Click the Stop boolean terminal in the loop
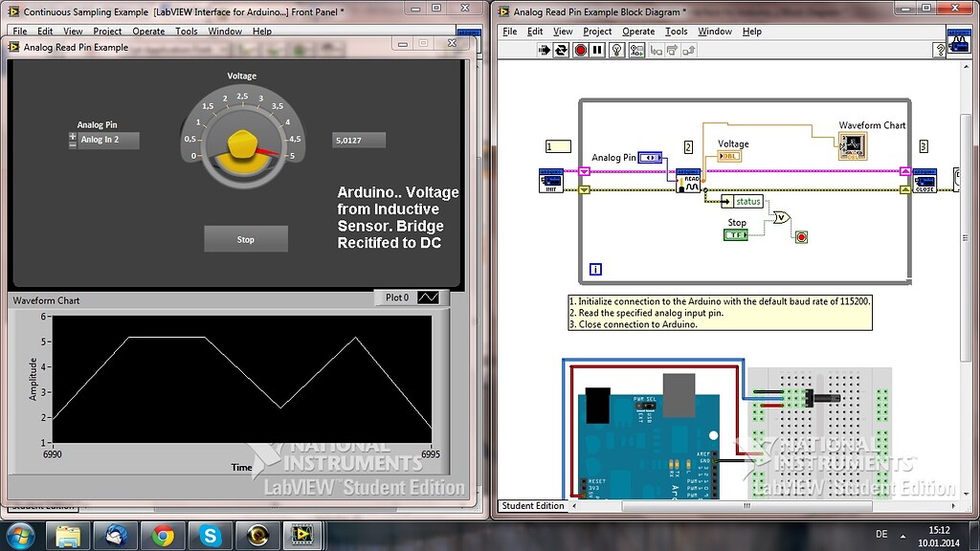The width and height of the screenshot is (980, 551). tap(736, 234)
